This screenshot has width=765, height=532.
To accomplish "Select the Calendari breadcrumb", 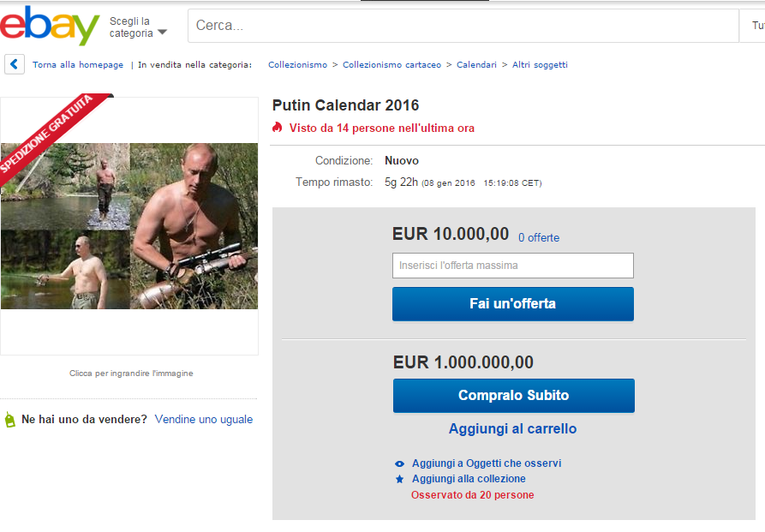I will point(476,65).
